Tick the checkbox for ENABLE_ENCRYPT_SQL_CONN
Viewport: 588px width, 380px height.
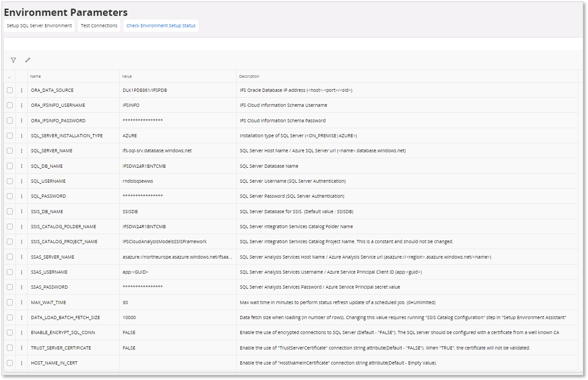coord(10,332)
